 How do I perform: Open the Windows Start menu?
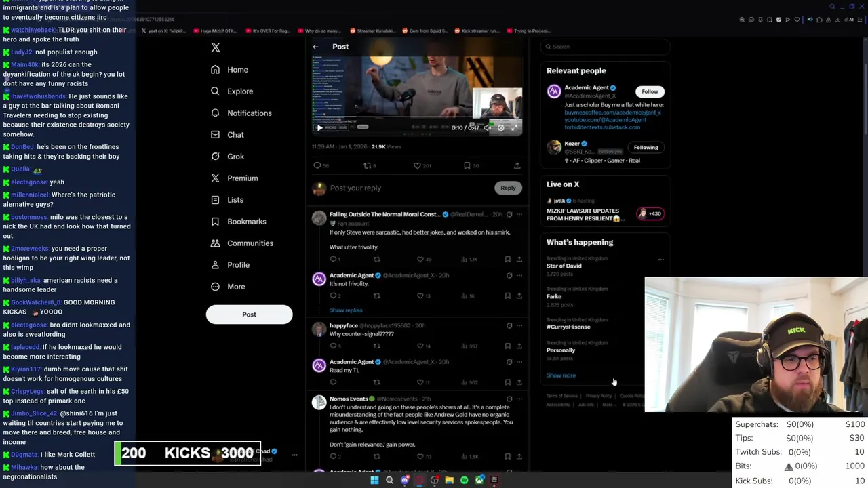[374, 480]
